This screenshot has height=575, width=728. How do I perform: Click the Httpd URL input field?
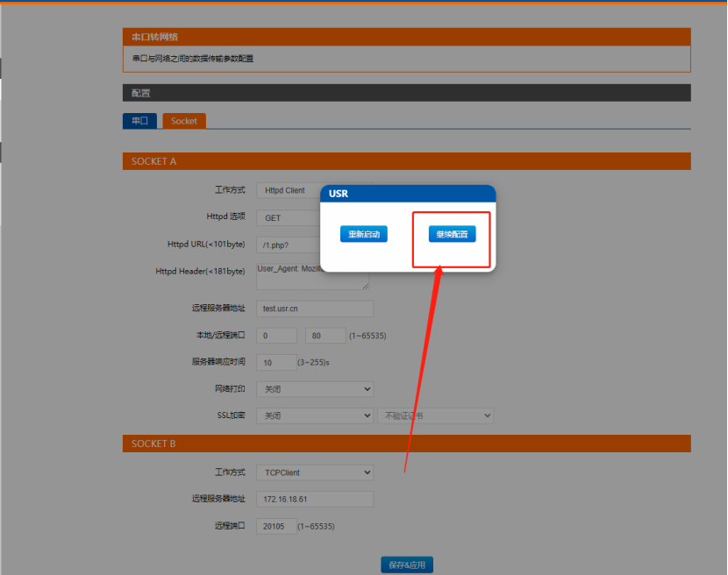[x=288, y=244]
